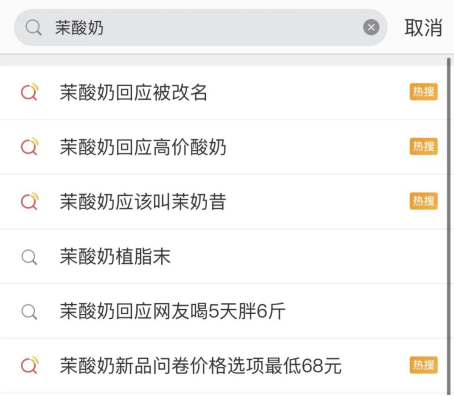Click the hot-search icon beside 茉酸奶应该叫茉奶昔
Screen dimensions: 454x396
(30, 201)
